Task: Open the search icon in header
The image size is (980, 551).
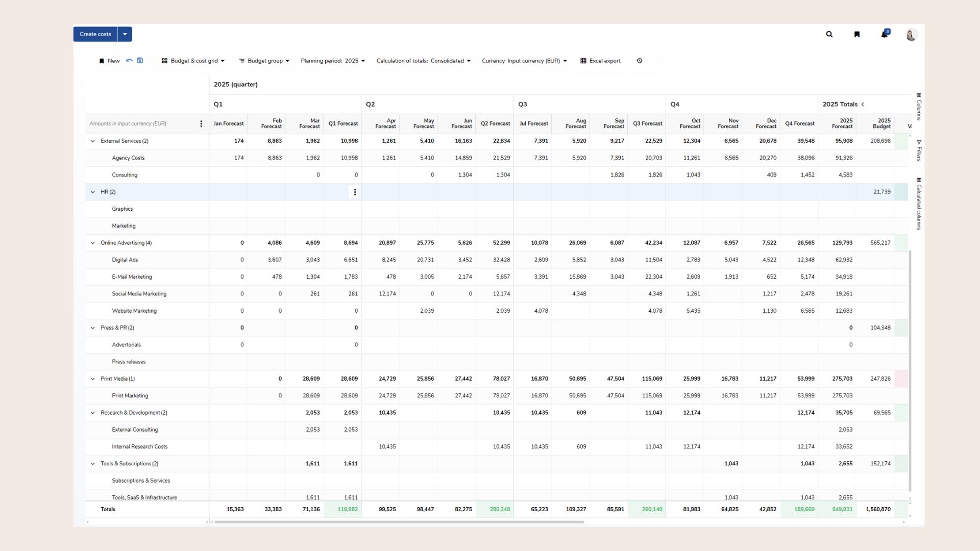Action: point(829,34)
